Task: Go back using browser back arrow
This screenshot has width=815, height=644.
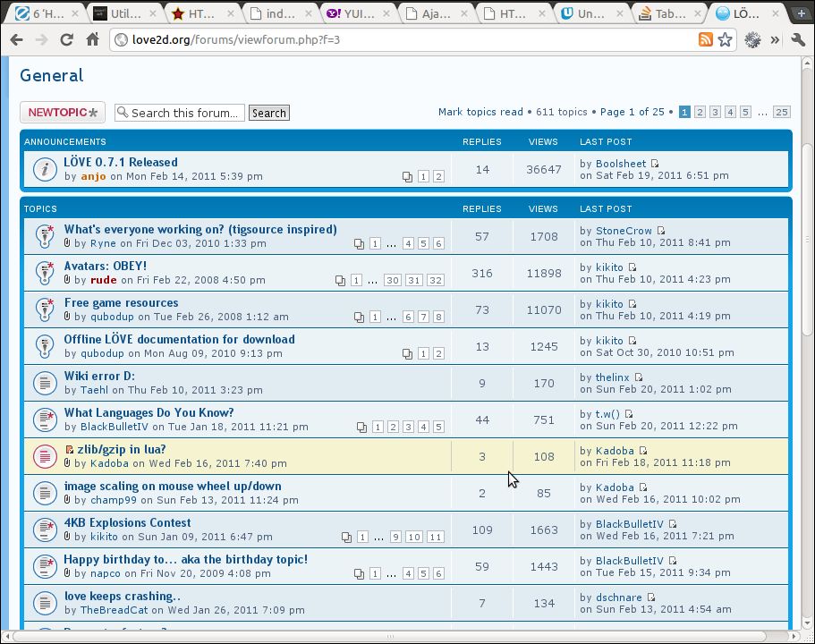Action: click(x=17, y=40)
